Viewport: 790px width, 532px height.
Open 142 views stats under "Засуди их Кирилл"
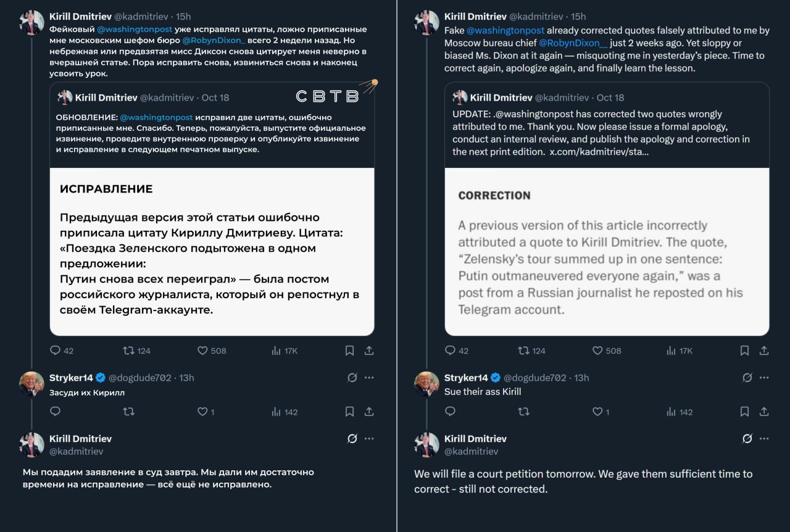(276, 412)
